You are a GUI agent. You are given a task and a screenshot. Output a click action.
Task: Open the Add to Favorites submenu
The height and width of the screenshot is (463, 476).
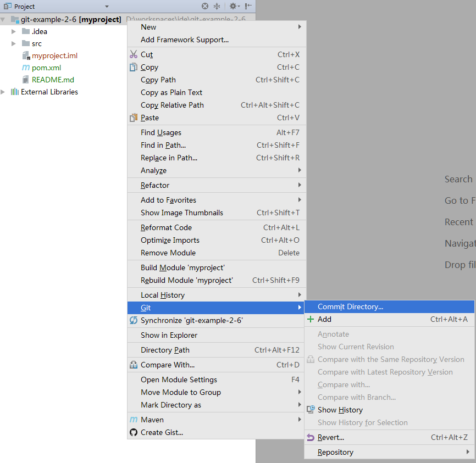[x=217, y=200]
